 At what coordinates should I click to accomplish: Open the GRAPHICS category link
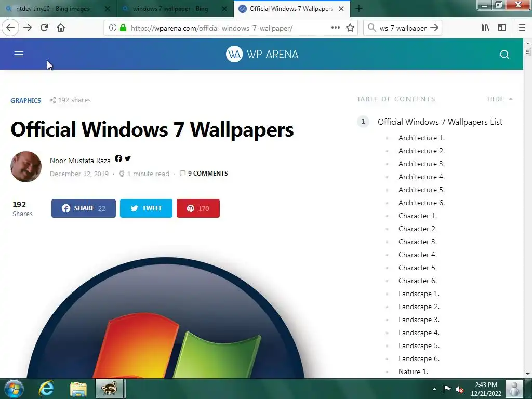pyautogui.click(x=25, y=100)
